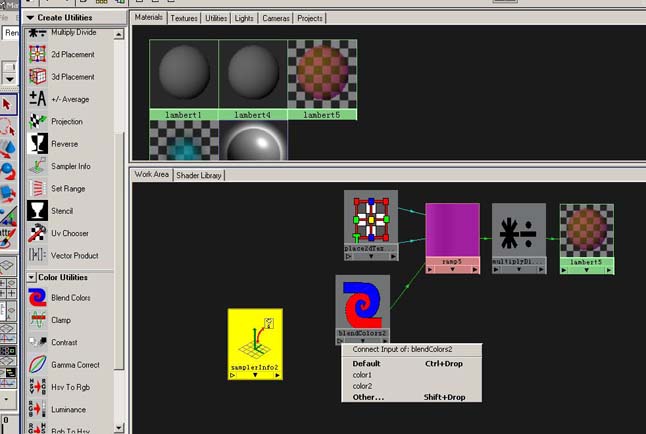The width and height of the screenshot is (646, 434).
Task: Open lambert5 node output arrow
Action: (x=609, y=270)
